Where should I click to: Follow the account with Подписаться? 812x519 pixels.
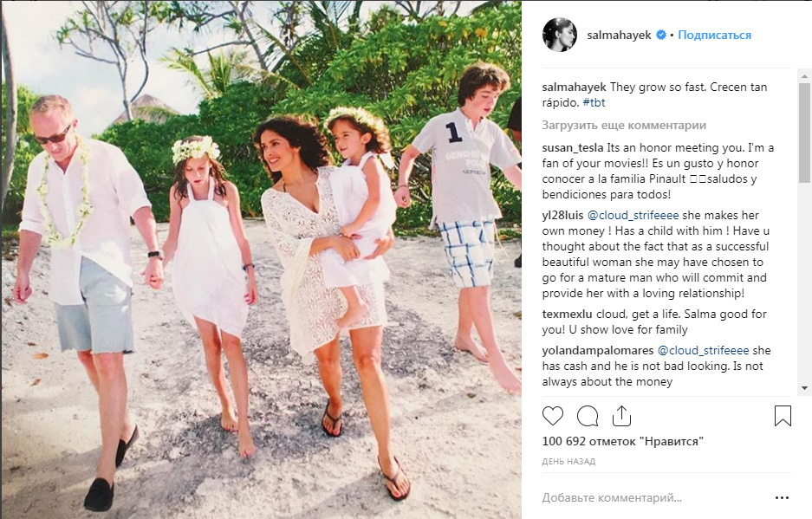[x=714, y=36]
